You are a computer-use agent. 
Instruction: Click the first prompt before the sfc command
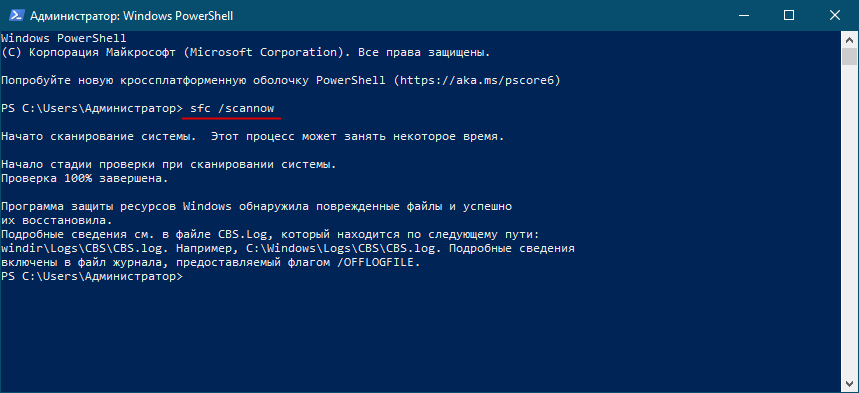point(92,108)
